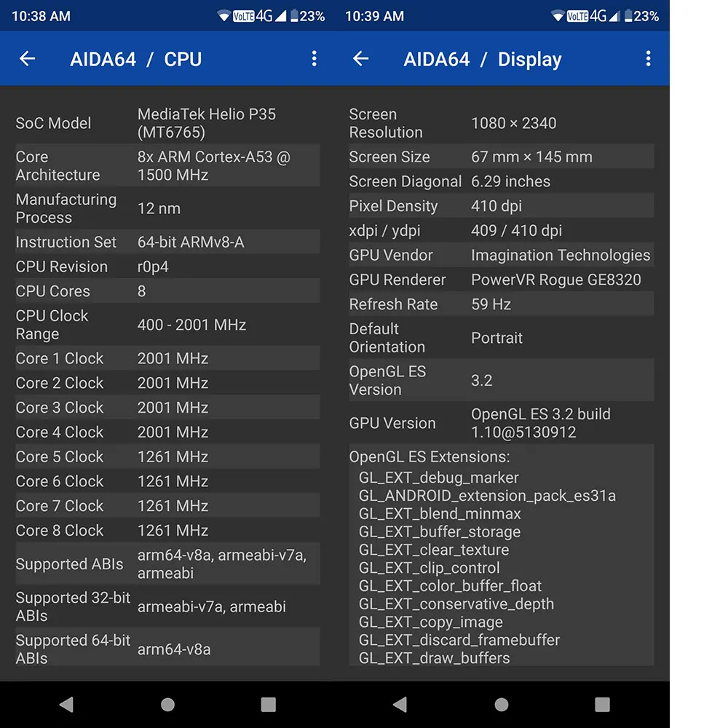Select the Supported ABIs label

(x=69, y=563)
